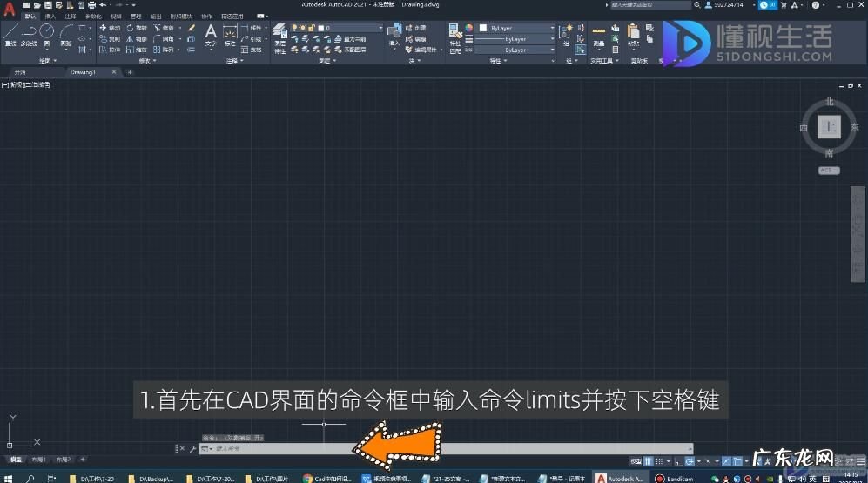868x483 pixels.
Task: Toggle the layer lock padlock icon
Action: (x=312, y=28)
